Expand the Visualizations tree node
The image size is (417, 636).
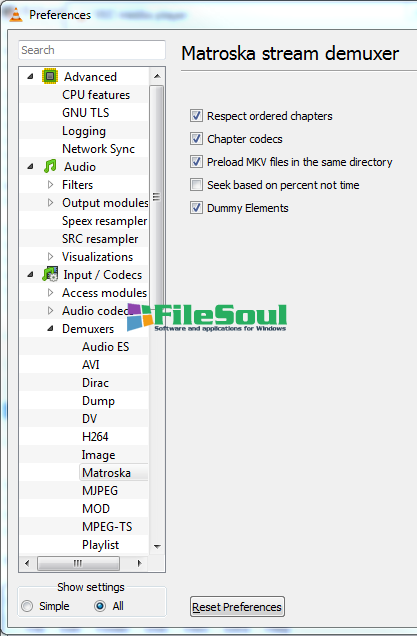50,256
